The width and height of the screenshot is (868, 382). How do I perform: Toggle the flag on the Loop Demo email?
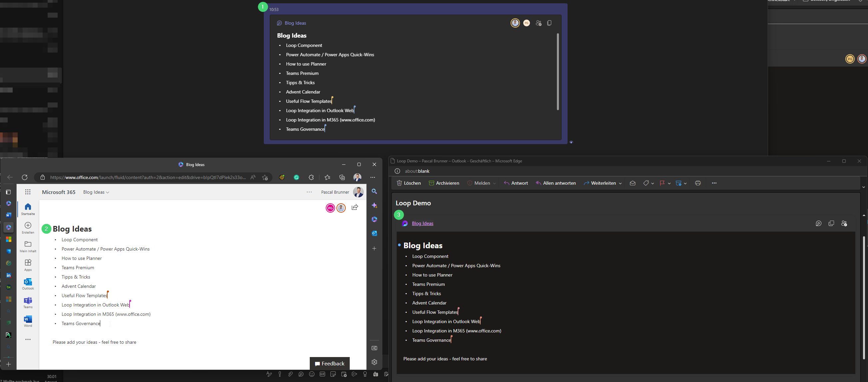click(662, 183)
